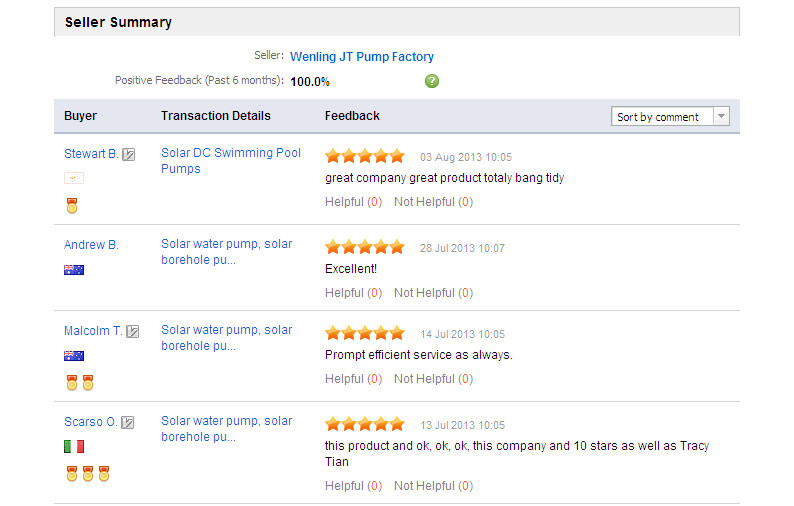Screen dimensions: 794x506
Task: Mark Scarso O.'s review as Not Helpful
Action: point(433,486)
